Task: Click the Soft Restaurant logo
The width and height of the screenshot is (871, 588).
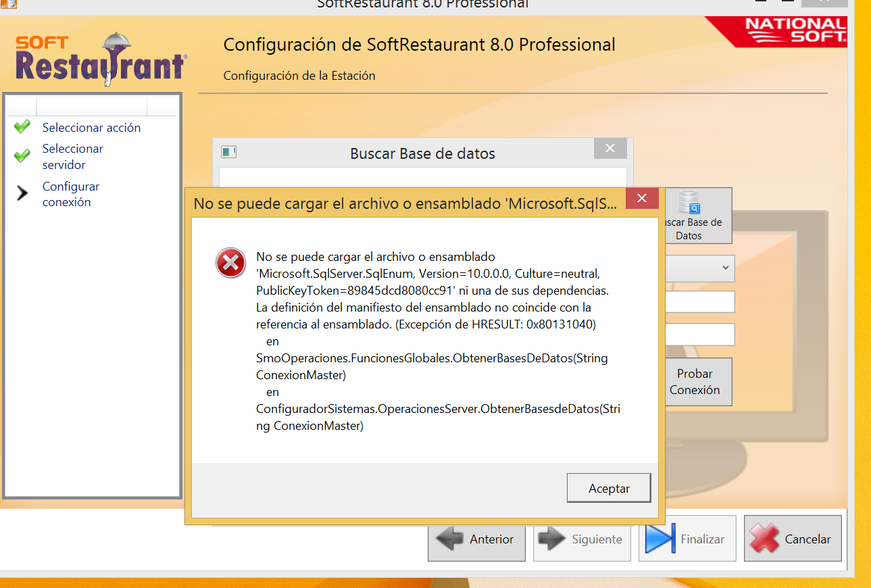Action: click(101, 59)
